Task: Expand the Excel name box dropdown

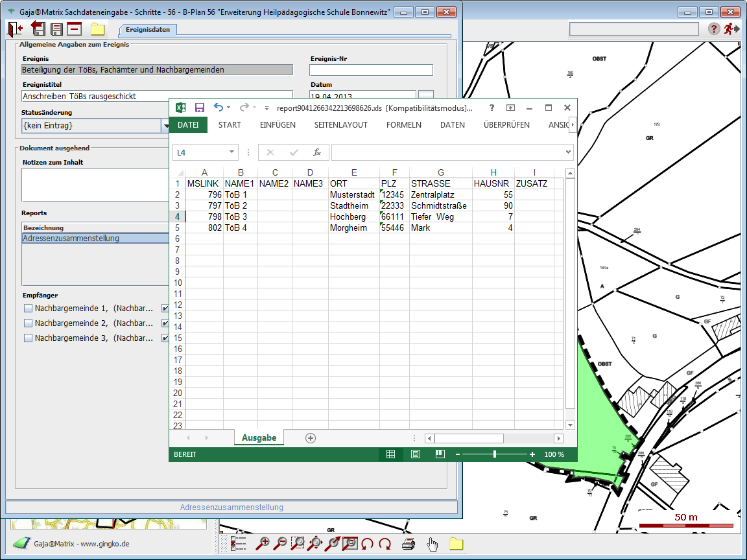Action: coord(232,152)
